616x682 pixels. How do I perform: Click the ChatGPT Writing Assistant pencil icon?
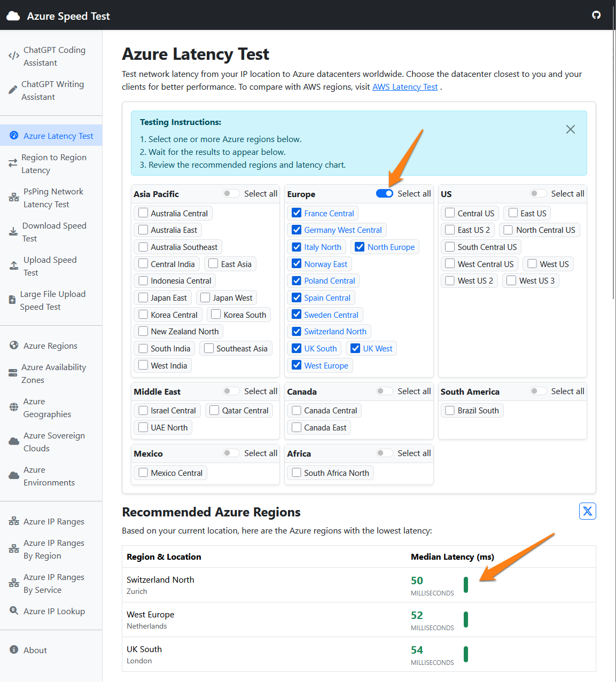click(x=13, y=90)
